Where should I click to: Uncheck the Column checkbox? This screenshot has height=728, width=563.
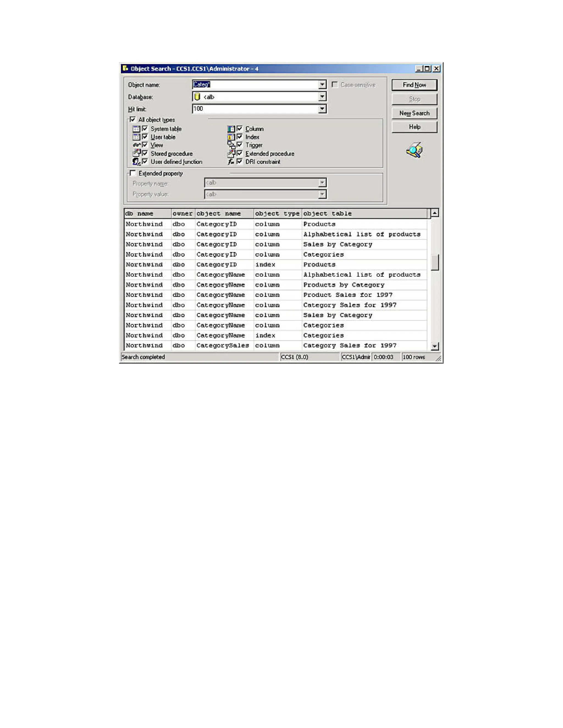tap(239, 129)
